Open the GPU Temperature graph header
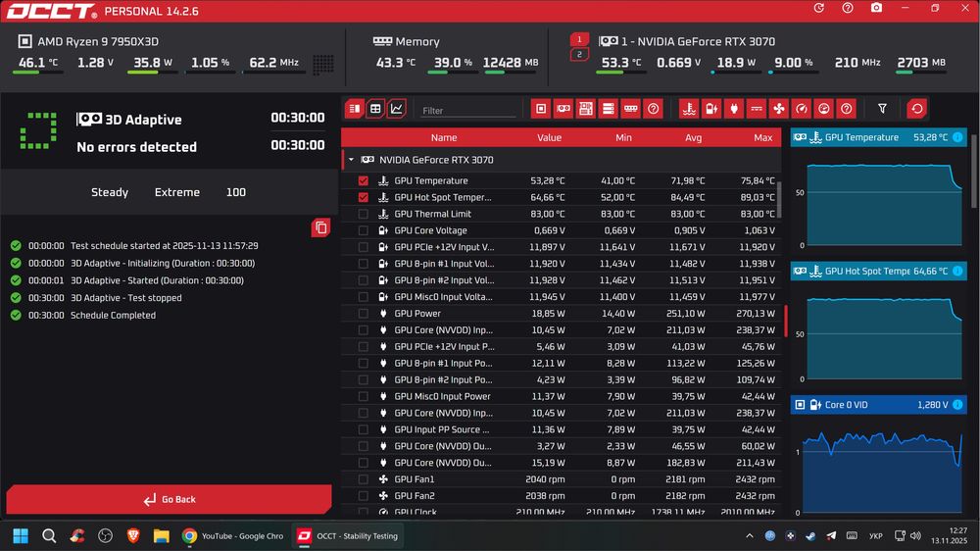Screen dimensions: 980x551 (x=879, y=137)
